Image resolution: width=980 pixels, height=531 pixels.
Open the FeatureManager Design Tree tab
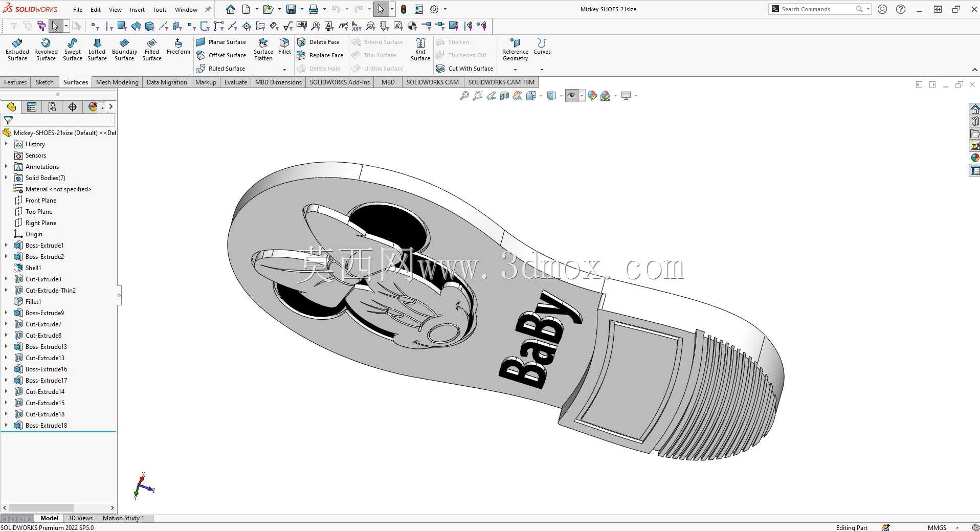pyautogui.click(x=11, y=107)
